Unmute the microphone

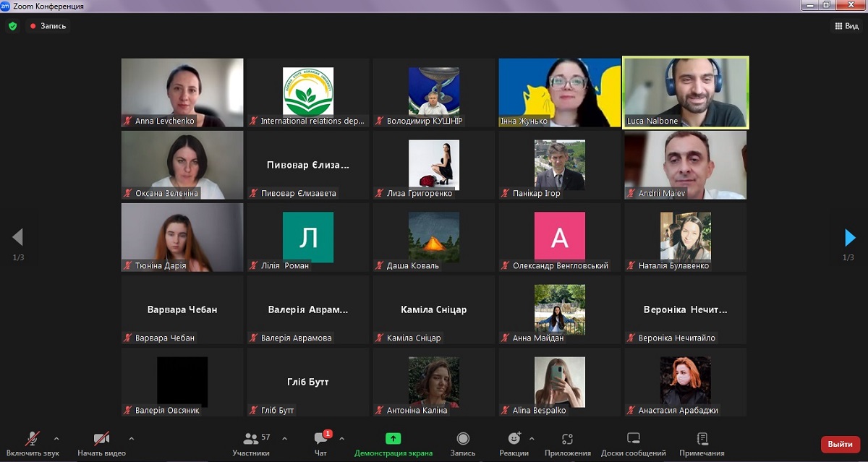[x=33, y=439]
